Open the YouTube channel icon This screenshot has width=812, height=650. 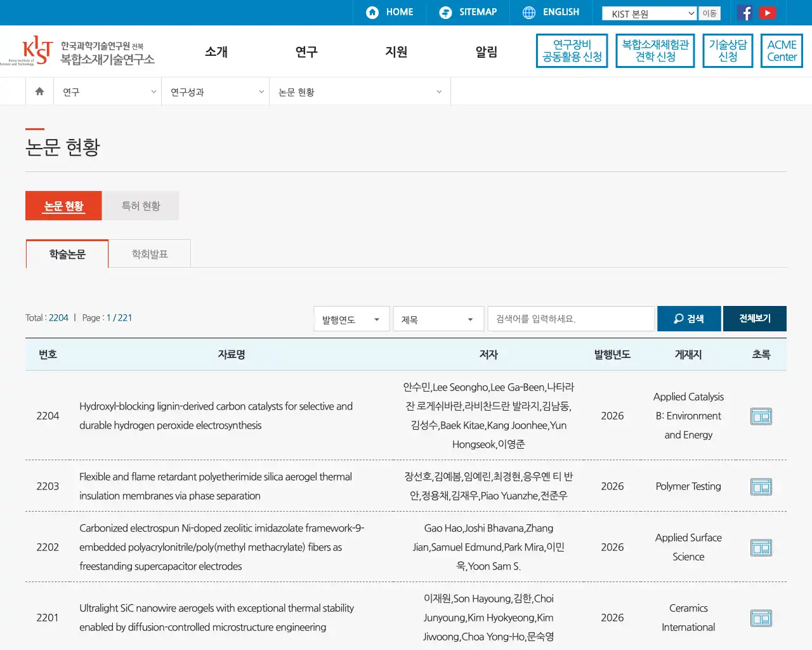[768, 13]
